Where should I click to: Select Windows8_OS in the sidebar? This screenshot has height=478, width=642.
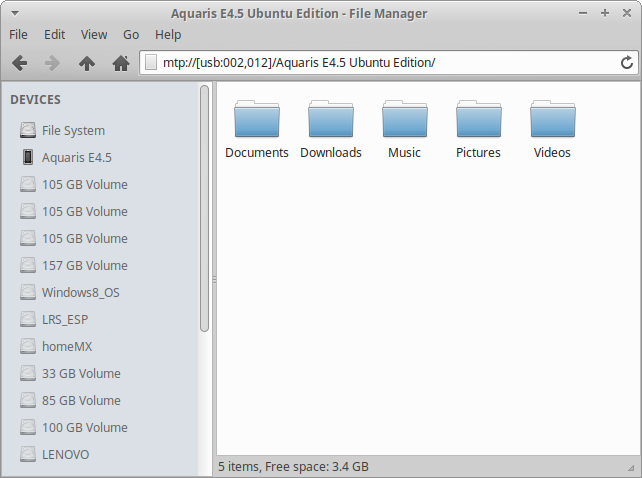(81, 293)
